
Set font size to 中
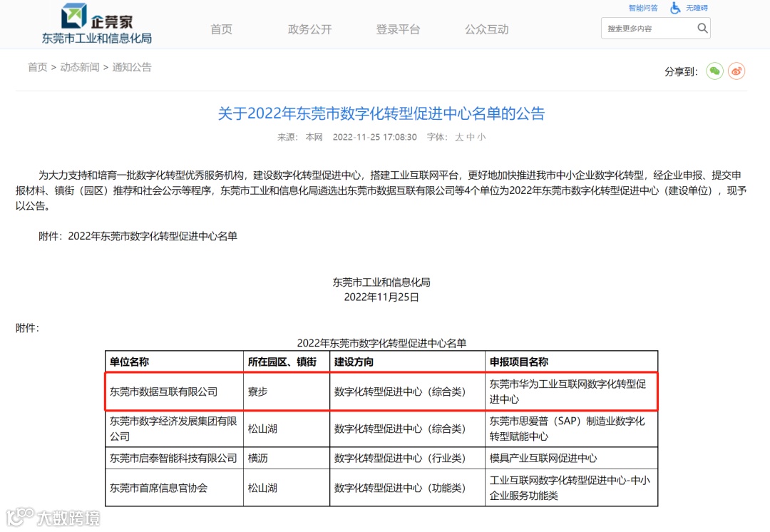tap(471, 137)
